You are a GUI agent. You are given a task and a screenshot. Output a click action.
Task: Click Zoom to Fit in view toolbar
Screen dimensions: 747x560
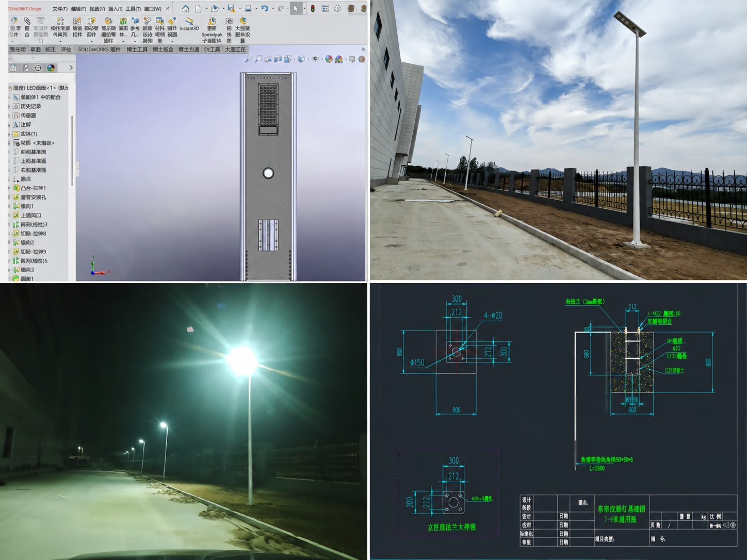[249, 59]
